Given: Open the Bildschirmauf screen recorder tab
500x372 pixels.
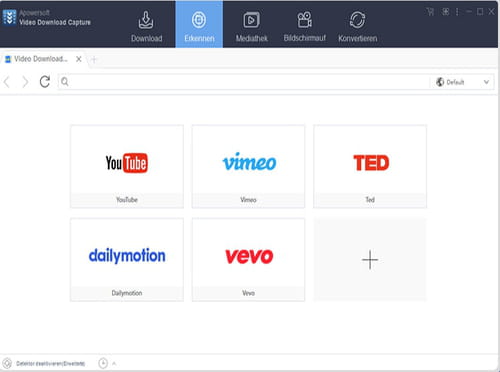Looking at the screenshot, I should pyautogui.click(x=305, y=27).
